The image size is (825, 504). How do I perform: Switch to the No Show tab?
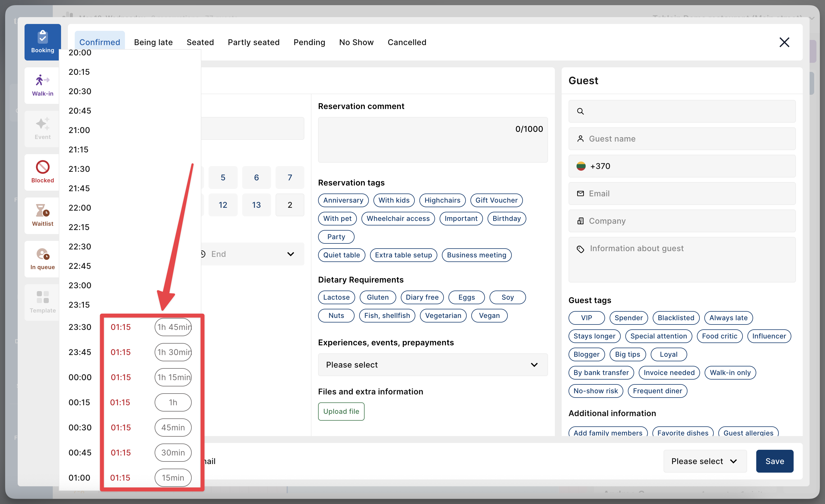pos(356,42)
